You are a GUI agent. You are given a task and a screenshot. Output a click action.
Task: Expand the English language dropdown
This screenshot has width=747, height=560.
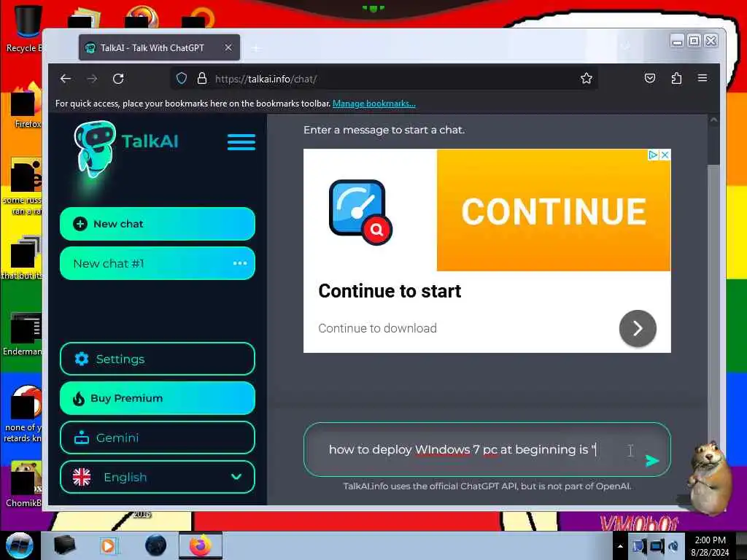coord(158,477)
